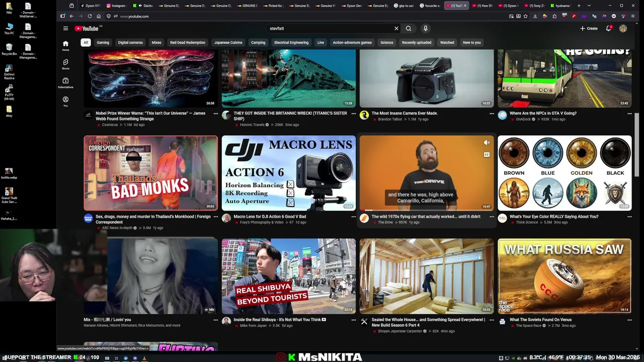Select the Recently uploaded filter chip
The height and width of the screenshot is (362, 644).
417,42
